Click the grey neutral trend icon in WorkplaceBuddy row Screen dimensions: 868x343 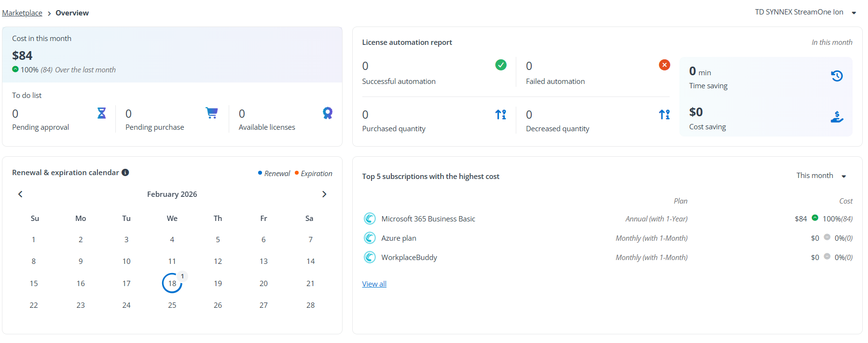[827, 256]
